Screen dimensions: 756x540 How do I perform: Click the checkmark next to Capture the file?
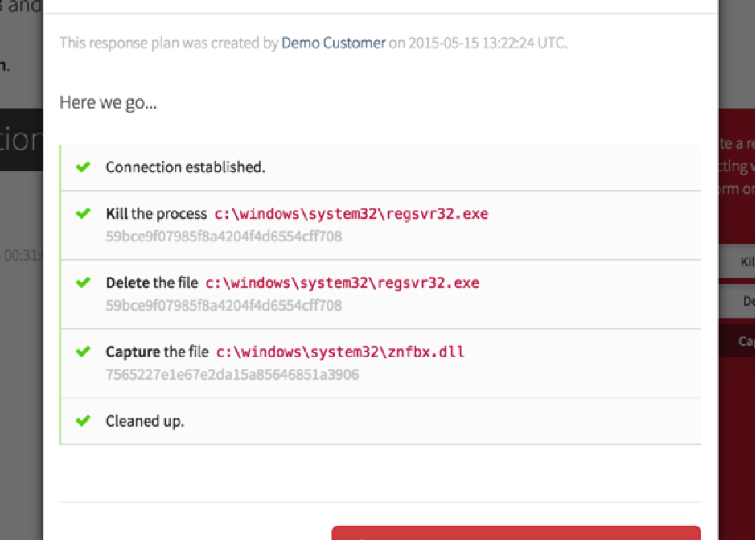pyautogui.click(x=82, y=352)
